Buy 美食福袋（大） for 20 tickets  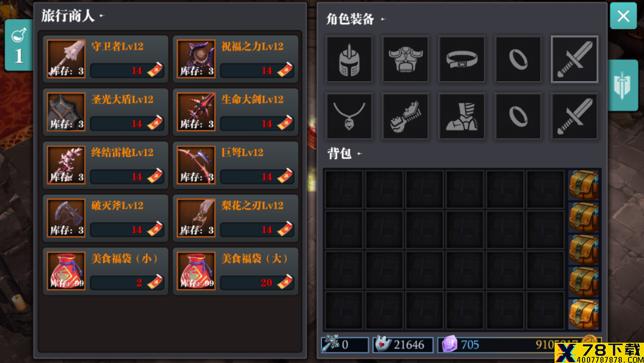[257, 282]
